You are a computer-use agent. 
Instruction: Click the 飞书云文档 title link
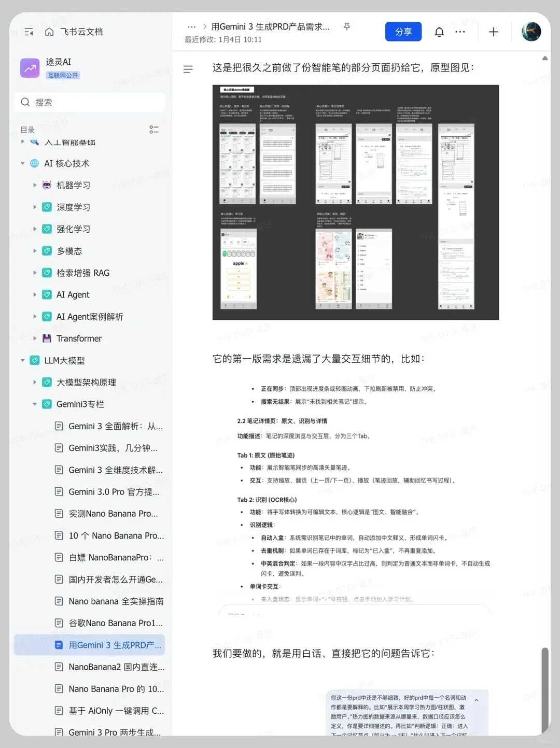[81, 32]
